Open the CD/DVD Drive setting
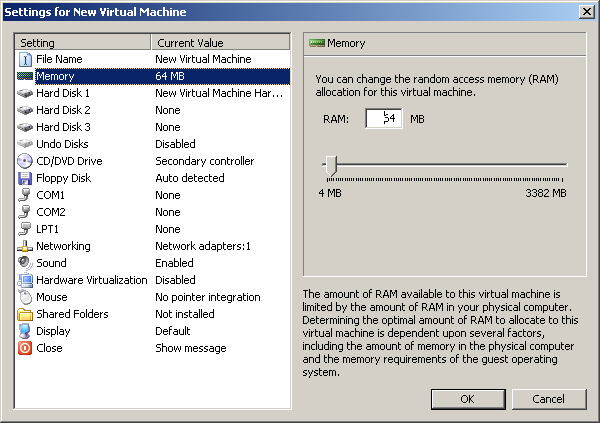Screen dimensions: 600x423 [x=69, y=161]
